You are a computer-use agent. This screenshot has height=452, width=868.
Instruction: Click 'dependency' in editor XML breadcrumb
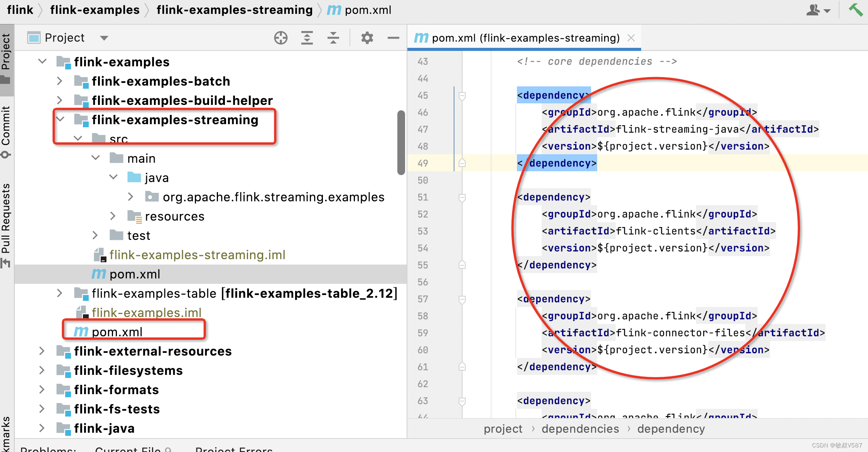coord(671,429)
